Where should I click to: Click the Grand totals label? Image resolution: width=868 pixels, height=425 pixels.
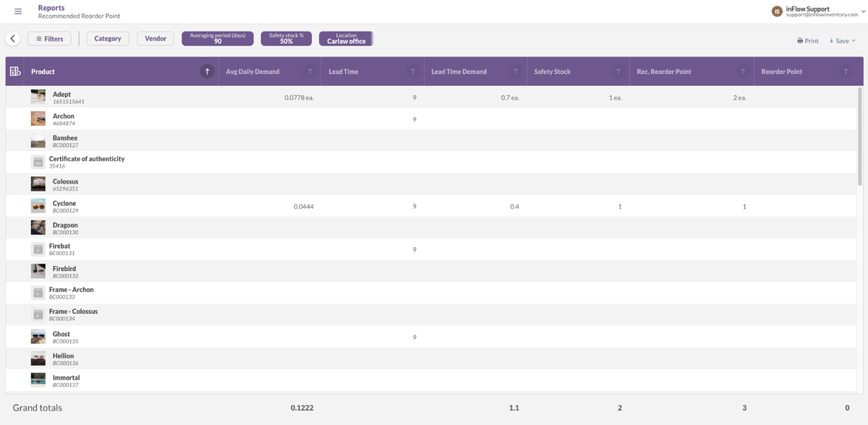click(38, 408)
